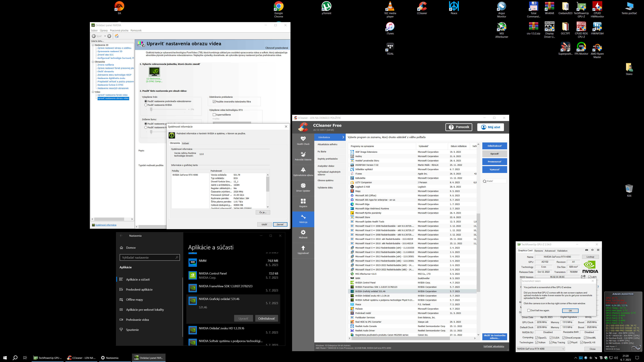Check the "Don't tell me again" box
The width and height of the screenshot is (644, 362).
pos(529,310)
